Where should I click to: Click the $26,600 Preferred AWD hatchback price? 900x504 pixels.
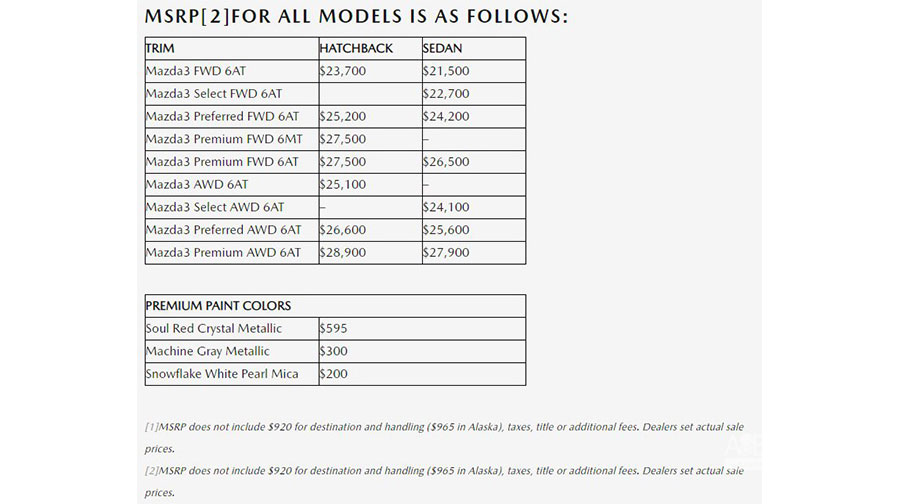point(343,230)
